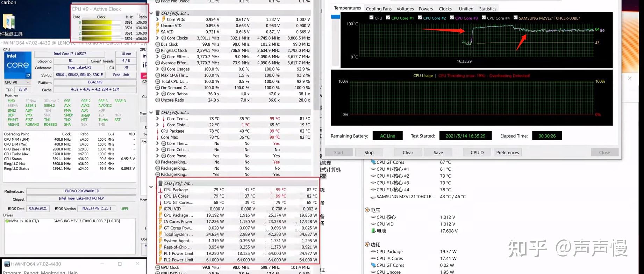
Task: Click the clock icon beside Bus Clock
Action: pyautogui.click(x=158, y=44)
